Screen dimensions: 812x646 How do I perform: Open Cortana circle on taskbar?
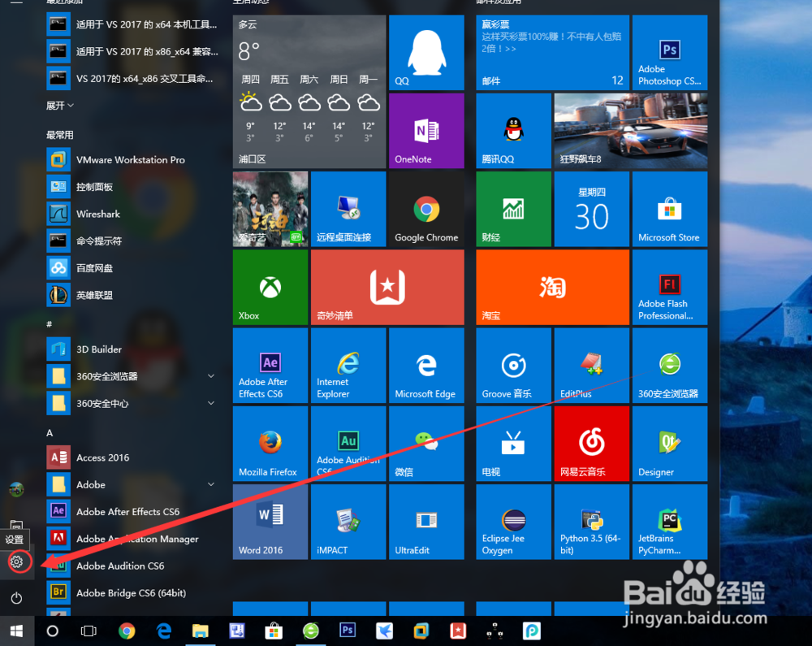coord(52,631)
